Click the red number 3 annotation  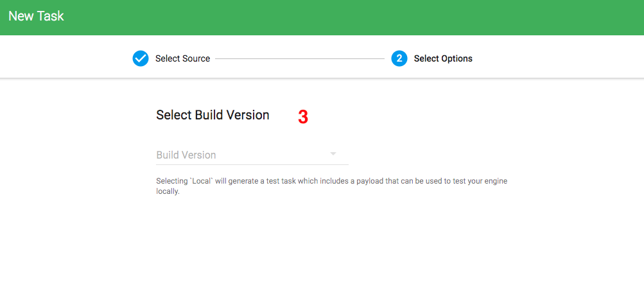[x=303, y=117]
